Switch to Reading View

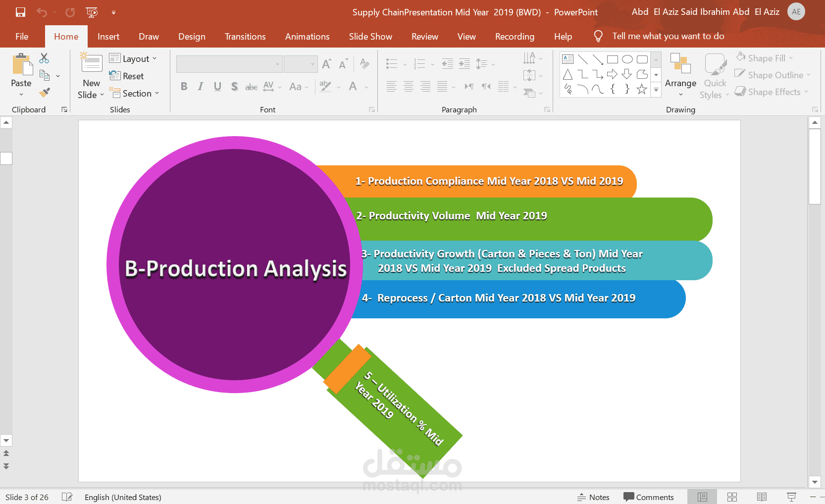tap(762, 497)
